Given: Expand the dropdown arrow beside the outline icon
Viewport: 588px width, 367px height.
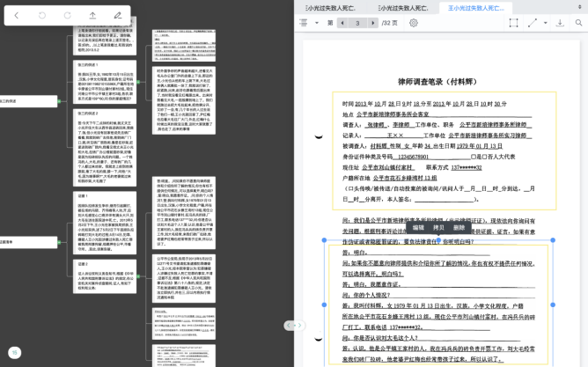Looking at the screenshot, I should coord(317,23).
